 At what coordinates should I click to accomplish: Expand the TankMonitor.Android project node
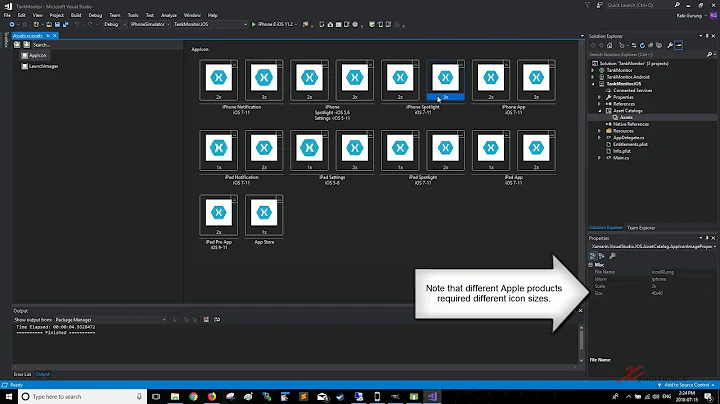[x=593, y=77]
